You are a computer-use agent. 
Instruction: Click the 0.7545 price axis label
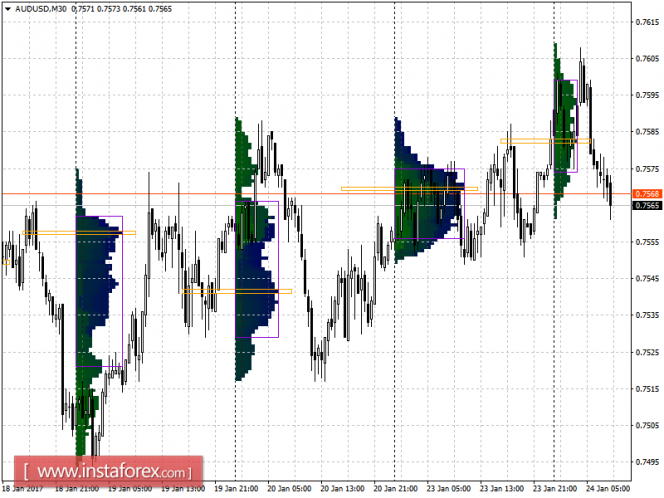pos(645,278)
